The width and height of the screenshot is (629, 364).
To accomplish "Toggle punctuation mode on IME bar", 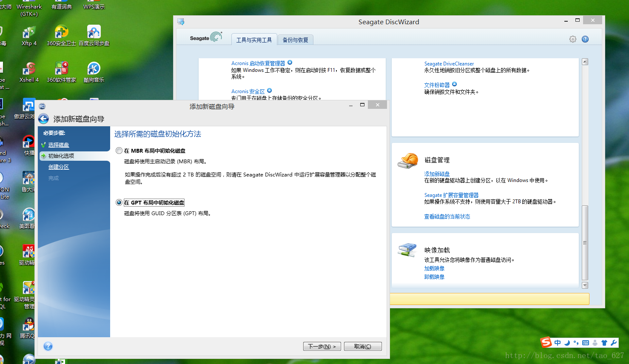I will 576,343.
